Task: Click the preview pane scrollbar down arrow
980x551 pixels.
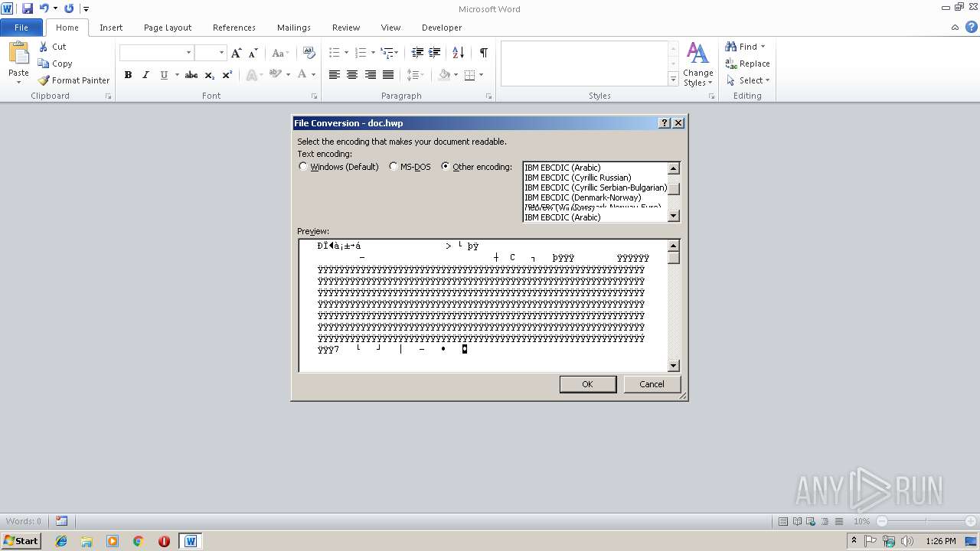Action: coord(674,366)
